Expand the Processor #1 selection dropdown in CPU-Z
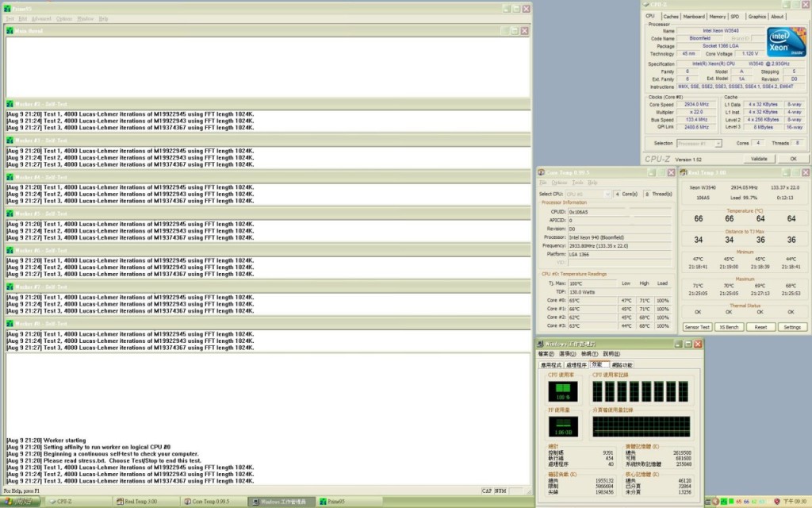This screenshot has width=812, height=508. point(718,144)
